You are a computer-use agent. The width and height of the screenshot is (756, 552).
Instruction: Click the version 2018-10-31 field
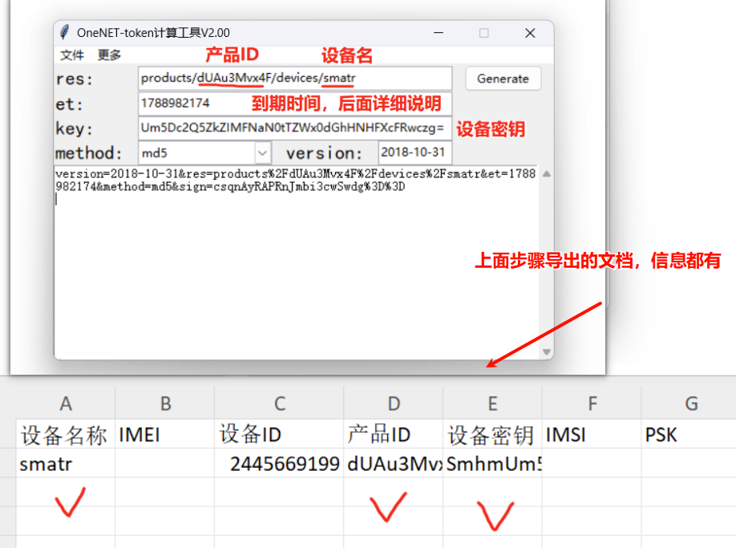(x=414, y=152)
